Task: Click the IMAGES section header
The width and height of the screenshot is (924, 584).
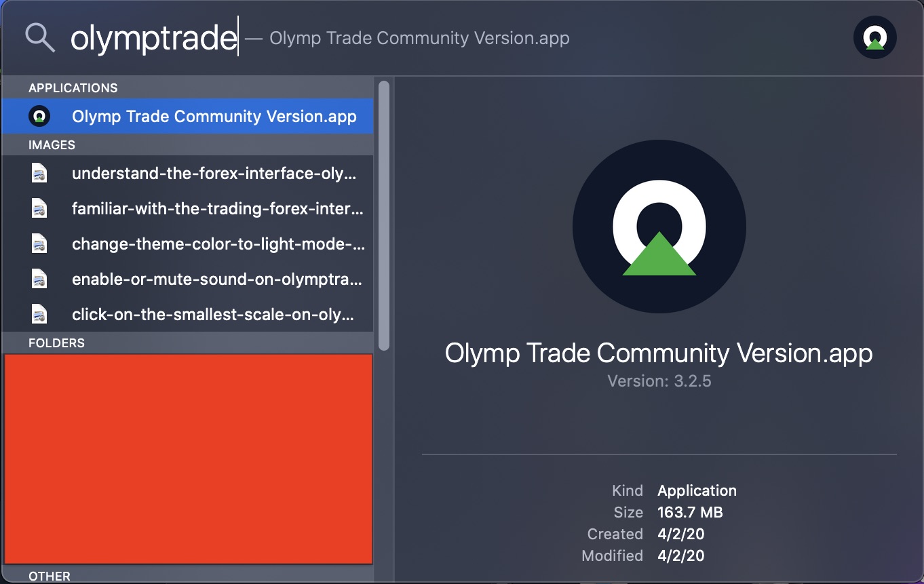Action: pos(52,145)
